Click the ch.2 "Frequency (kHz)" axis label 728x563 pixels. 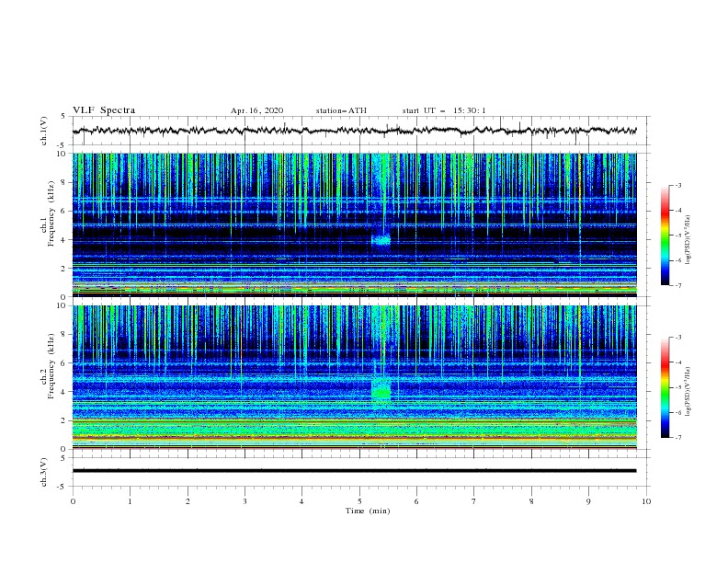click(x=51, y=366)
